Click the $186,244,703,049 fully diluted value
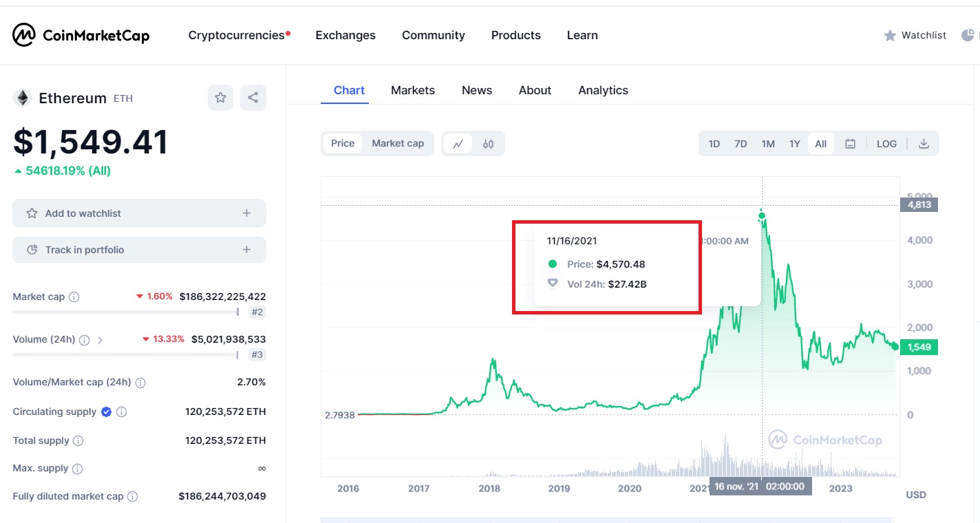This screenshot has height=523, width=980. (222, 496)
